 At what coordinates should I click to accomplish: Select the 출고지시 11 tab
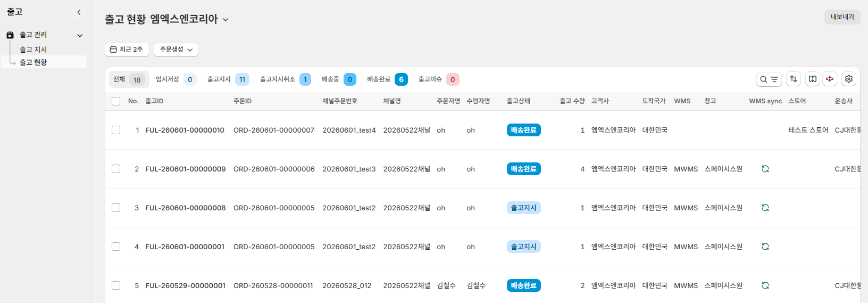pos(228,79)
